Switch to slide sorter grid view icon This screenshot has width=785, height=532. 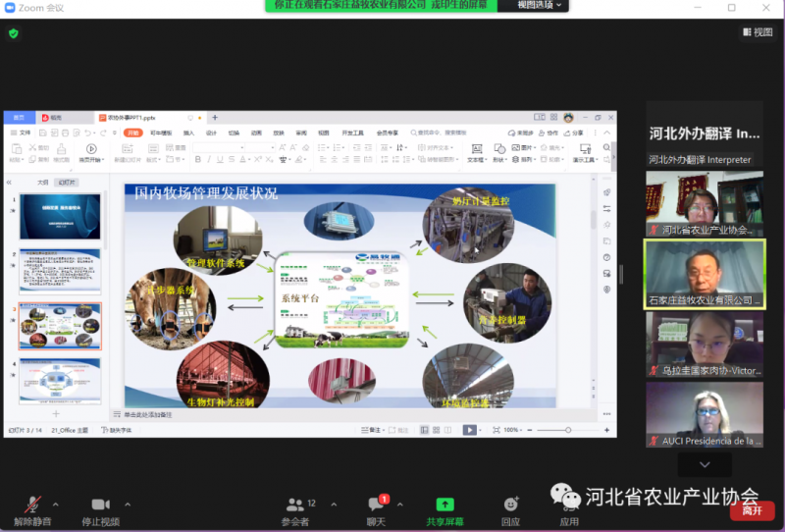coord(436,430)
